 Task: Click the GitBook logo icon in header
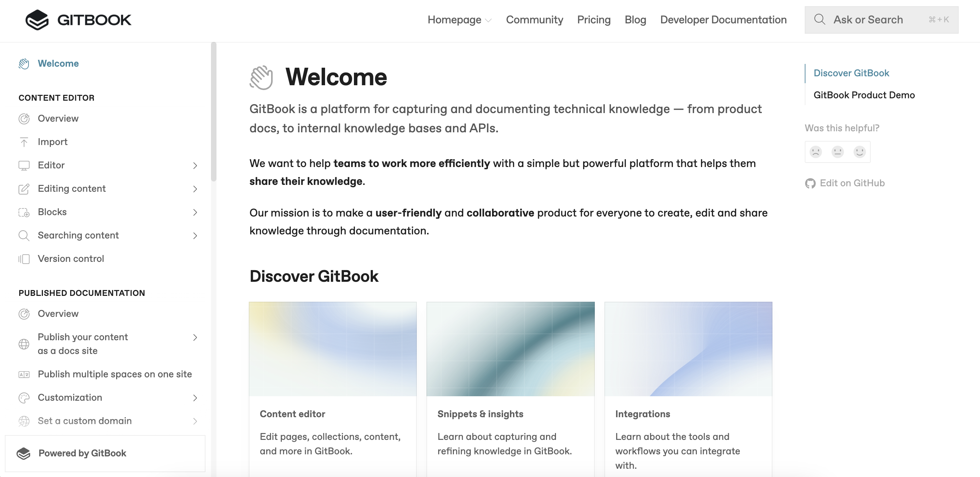[37, 19]
